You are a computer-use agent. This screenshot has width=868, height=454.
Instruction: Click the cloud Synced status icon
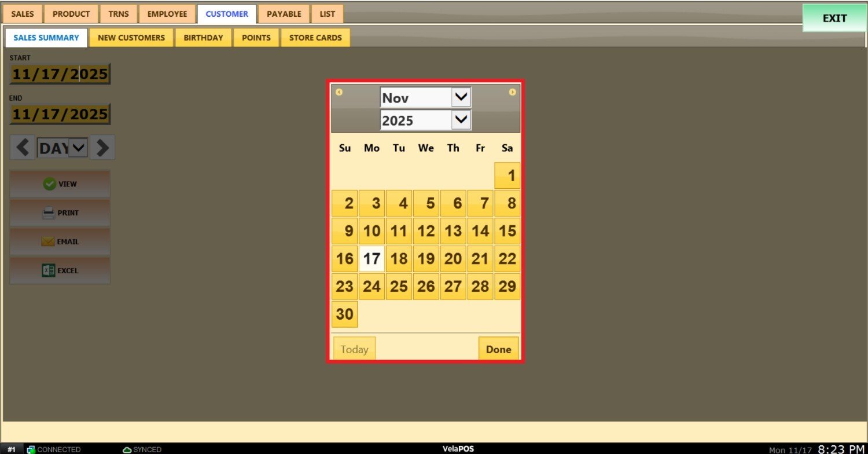127,449
